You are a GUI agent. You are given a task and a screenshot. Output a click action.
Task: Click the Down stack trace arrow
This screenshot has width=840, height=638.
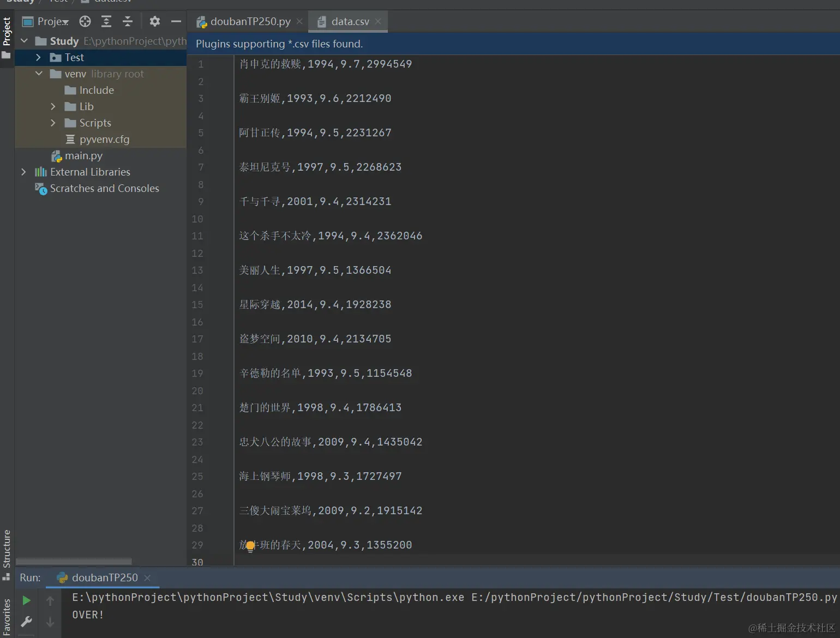coord(50,622)
